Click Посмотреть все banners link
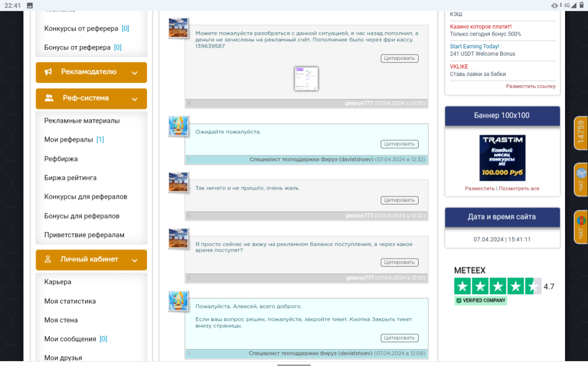Screen dimensions: 588x368 (x=519, y=189)
